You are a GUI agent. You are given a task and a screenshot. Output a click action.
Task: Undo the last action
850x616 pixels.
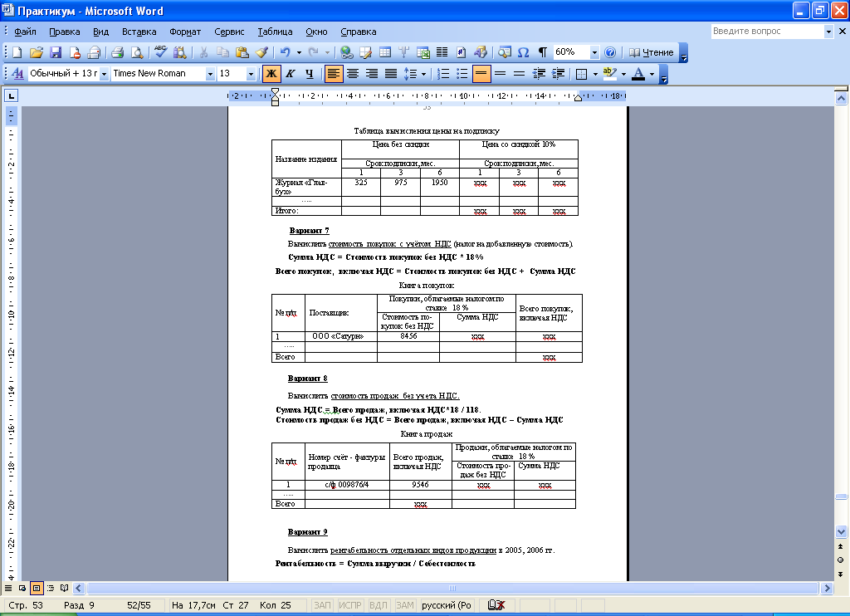286,52
